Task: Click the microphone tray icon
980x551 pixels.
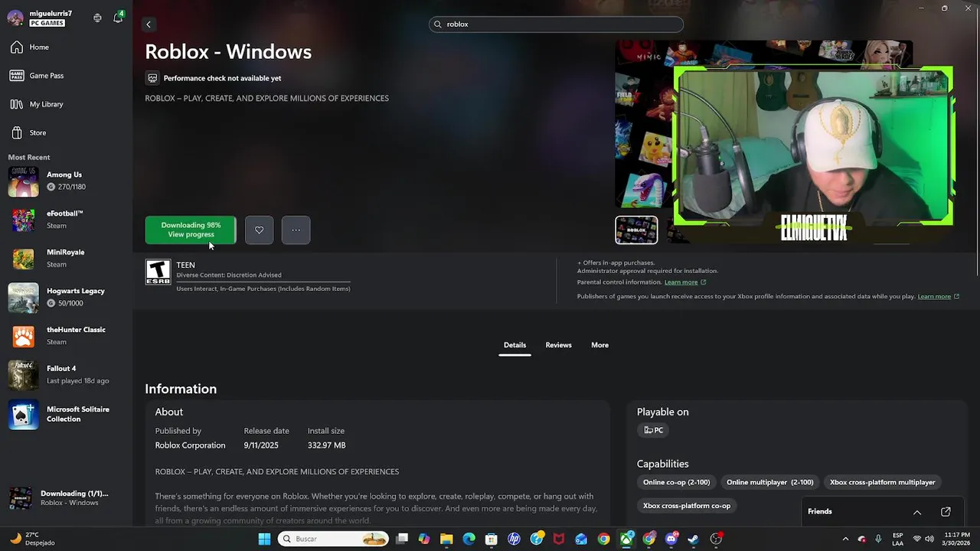Action: (x=878, y=539)
